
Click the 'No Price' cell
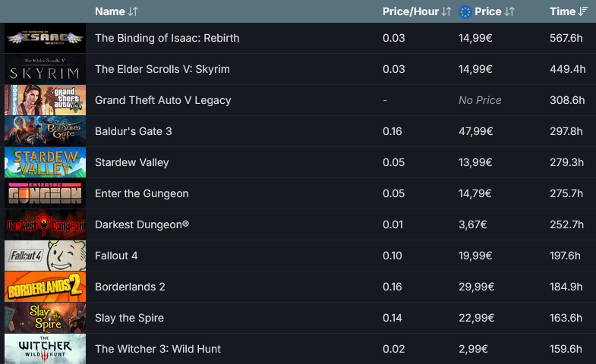pos(480,100)
